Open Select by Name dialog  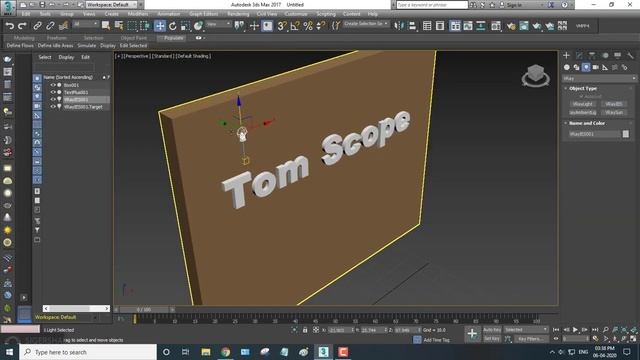[x=119, y=26]
